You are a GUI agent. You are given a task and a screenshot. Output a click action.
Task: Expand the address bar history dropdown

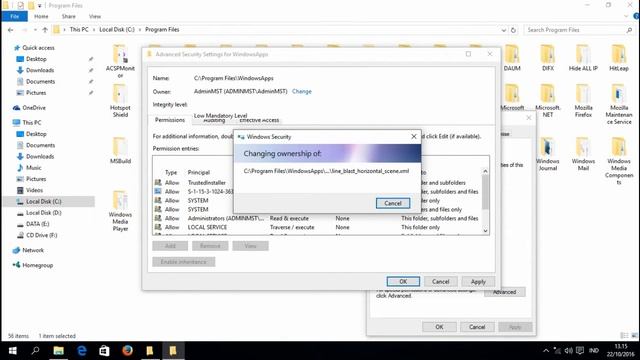pyautogui.click(x=504, y=30)
